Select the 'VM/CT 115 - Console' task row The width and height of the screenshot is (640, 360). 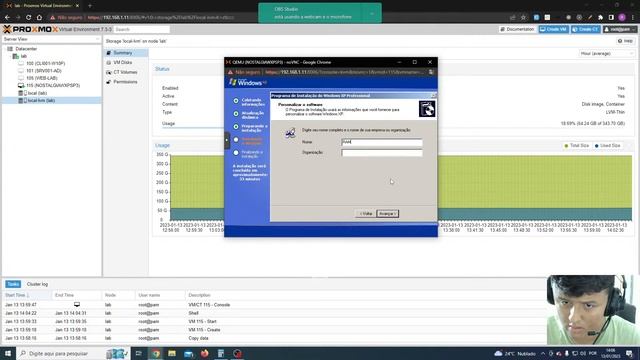pyautogui.click(x=273, y=305)
